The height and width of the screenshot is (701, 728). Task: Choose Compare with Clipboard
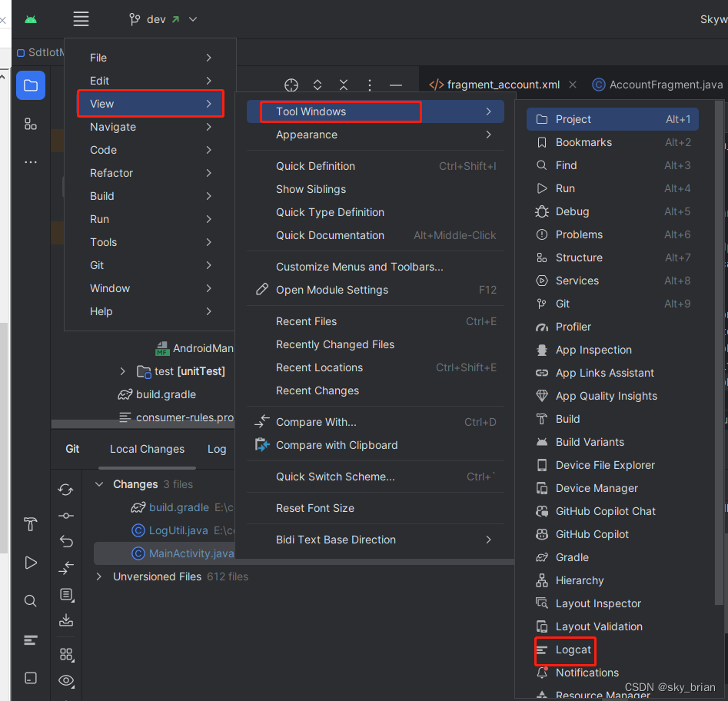point(375,445)
